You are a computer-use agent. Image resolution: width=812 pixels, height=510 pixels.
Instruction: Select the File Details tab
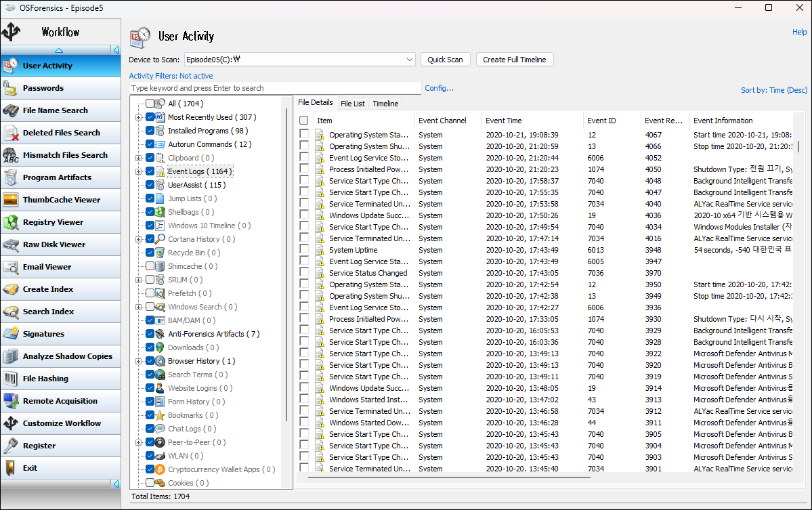coord(316,102)
